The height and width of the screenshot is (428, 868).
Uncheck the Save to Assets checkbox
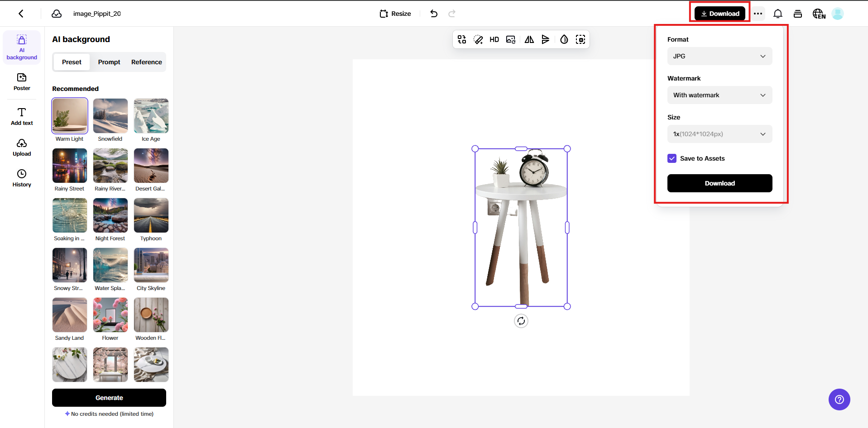coord(672,158)
